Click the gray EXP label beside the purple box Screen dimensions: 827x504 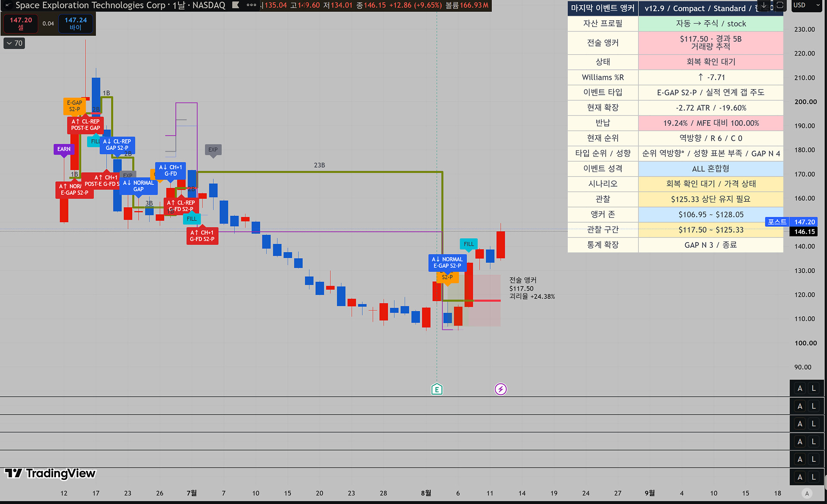coord(213,149)
